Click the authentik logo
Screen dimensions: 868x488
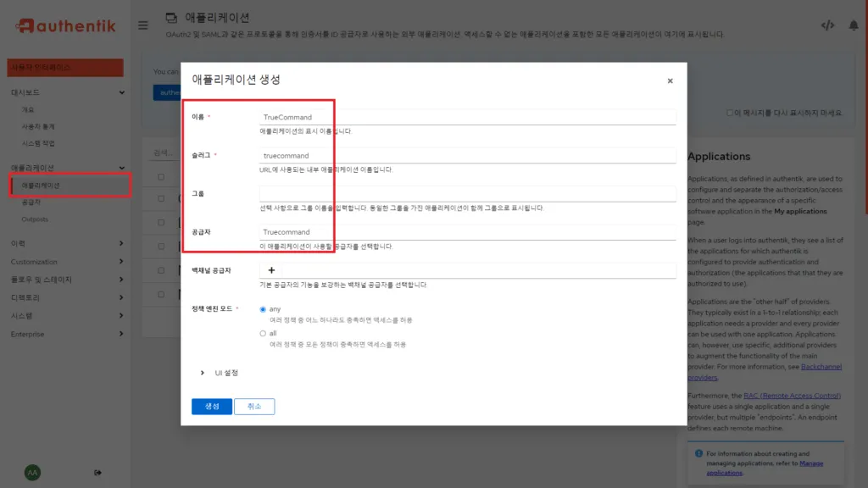64,25
